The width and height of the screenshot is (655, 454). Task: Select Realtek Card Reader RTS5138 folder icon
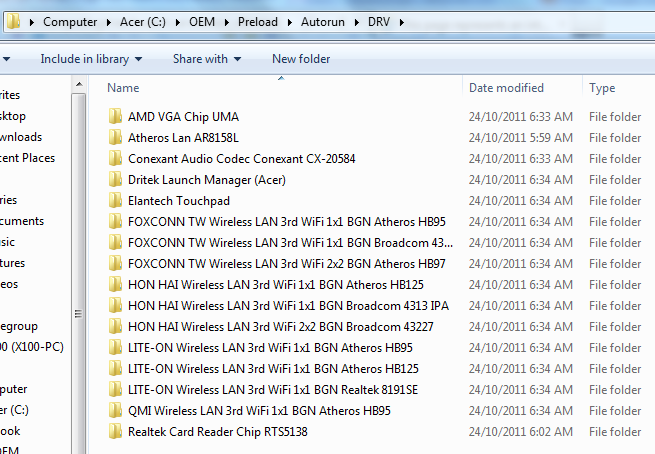click(115, 431)
